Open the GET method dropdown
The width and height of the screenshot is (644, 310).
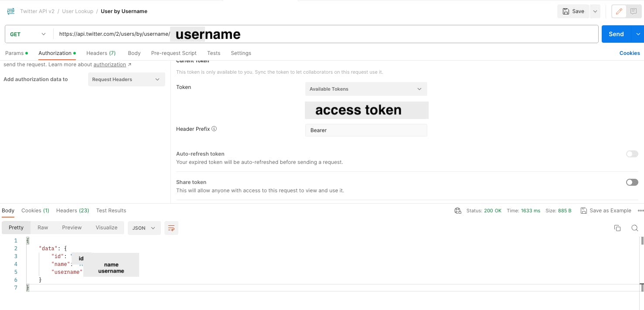click(28, 34)
